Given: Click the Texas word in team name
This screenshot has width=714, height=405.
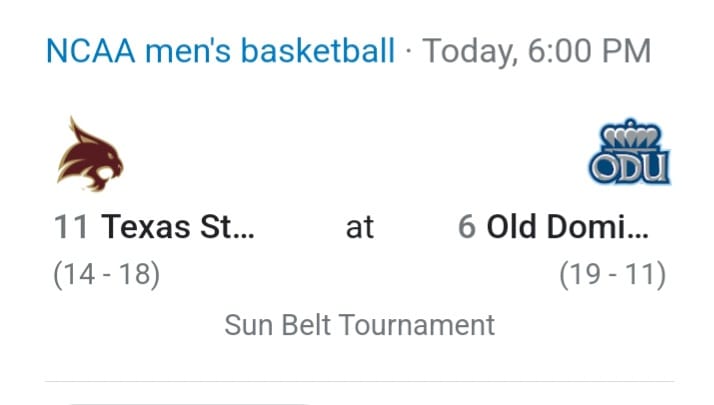Looking at the screenshot, I should point(146,227).
